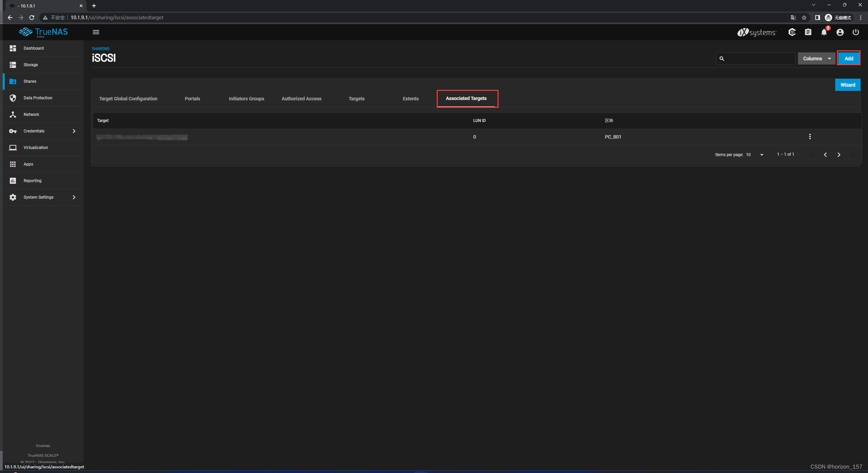Image resolution: width=868 pixels, height=473 pixels.
Task: Select the Portals tab
Action: tap(192, 98)
